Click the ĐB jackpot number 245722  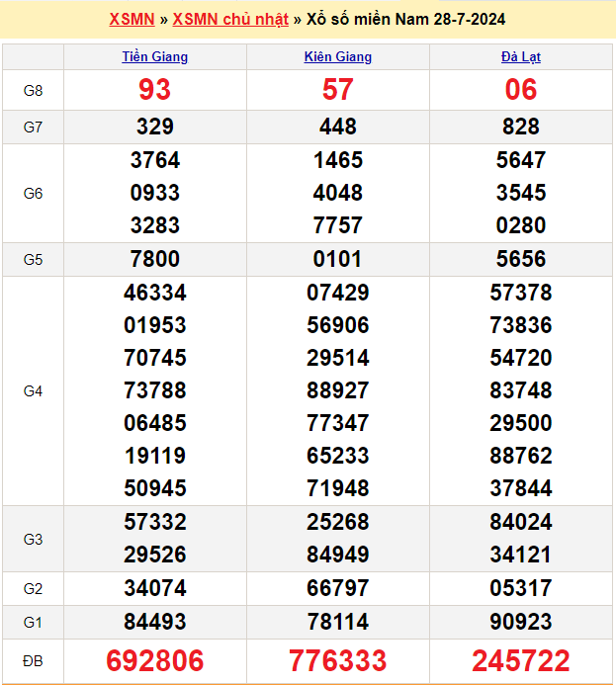521,660
